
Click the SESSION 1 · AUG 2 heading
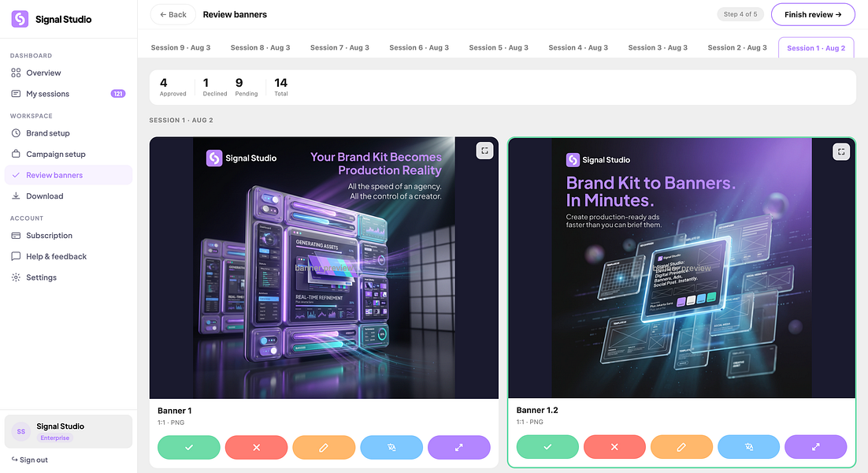(x=181, y=120)
